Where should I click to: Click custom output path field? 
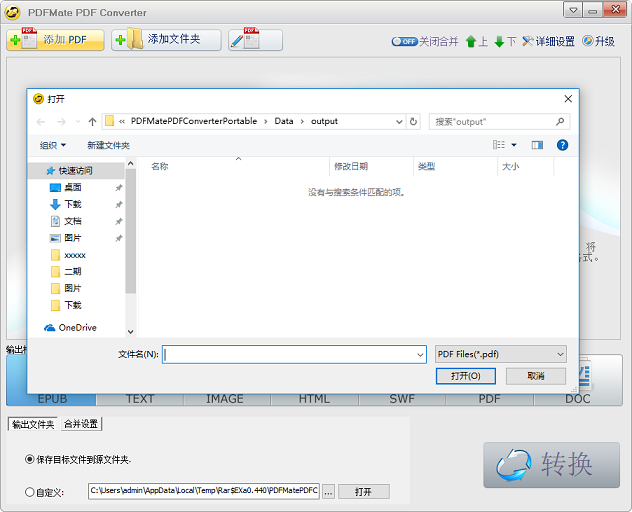[x=204, y=491]
